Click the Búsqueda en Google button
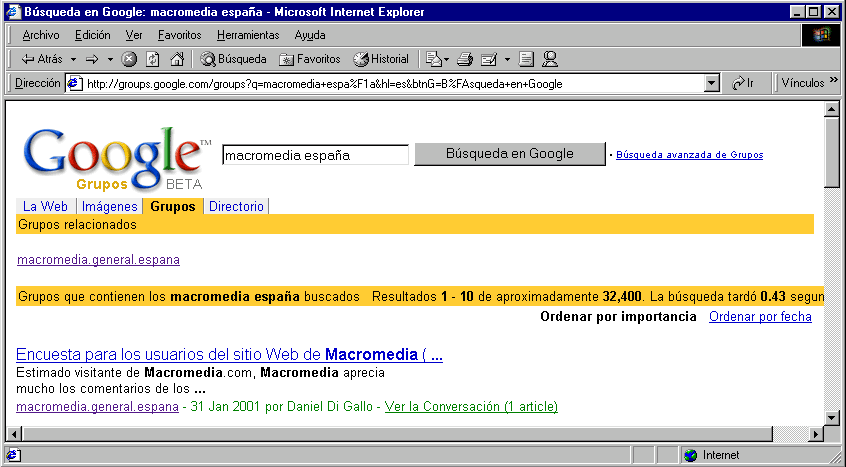Screen dimensions: 846x467 click(510, 154)
